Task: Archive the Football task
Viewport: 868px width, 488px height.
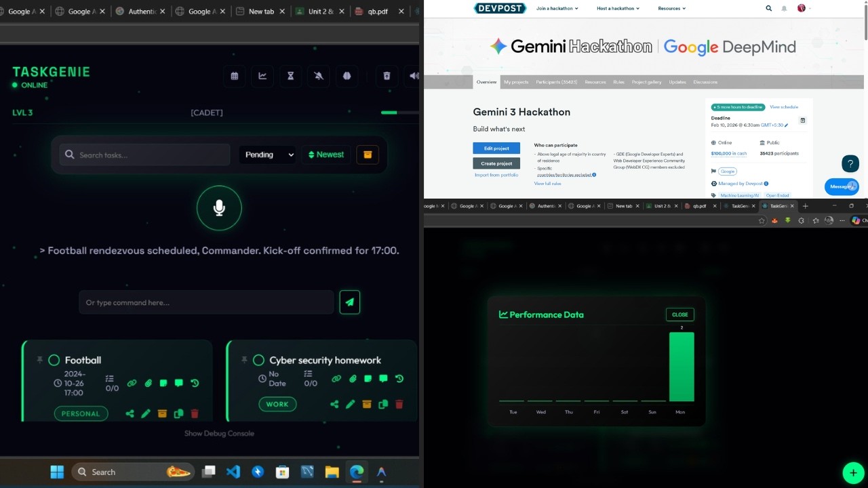Action: tap(162, 413)
